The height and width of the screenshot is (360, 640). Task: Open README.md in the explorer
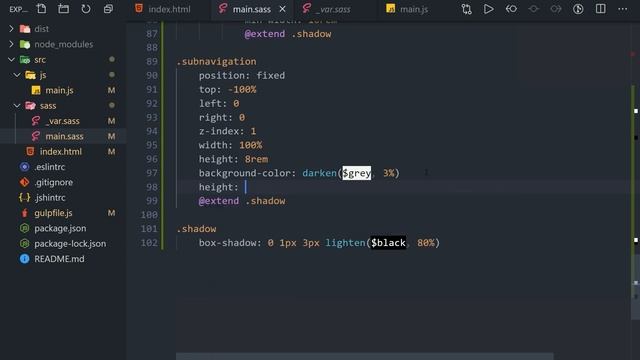59,259
